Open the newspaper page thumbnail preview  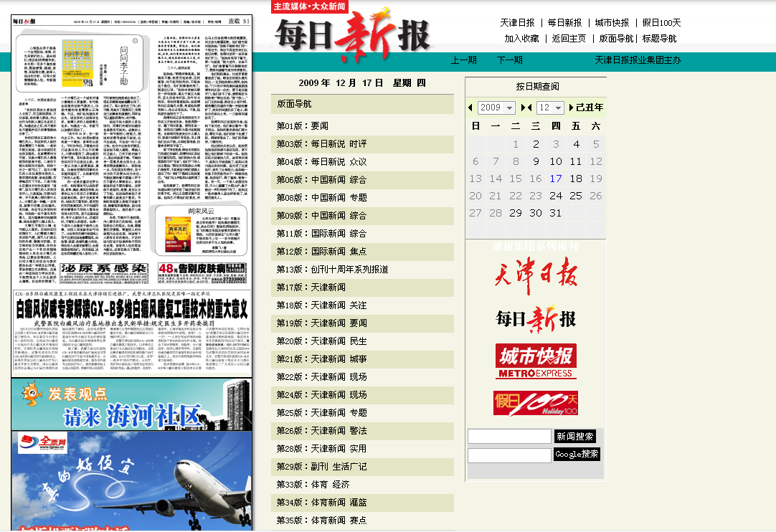[x=132, y=196]
